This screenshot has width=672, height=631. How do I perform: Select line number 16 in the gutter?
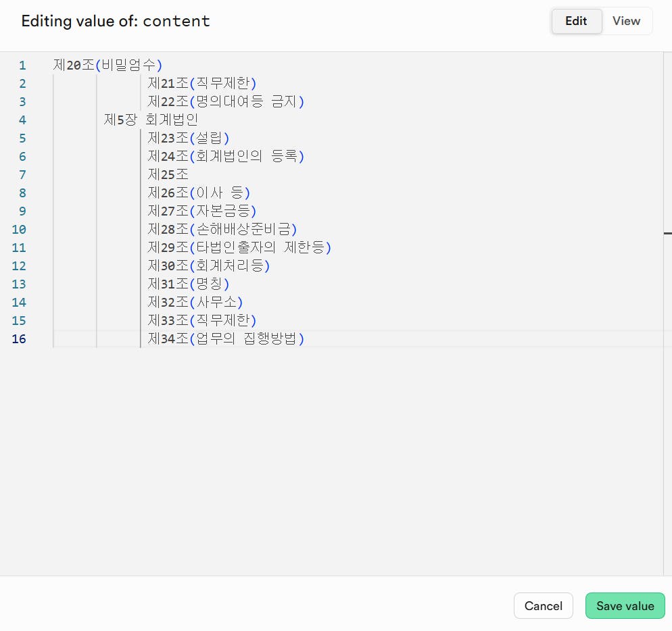click(x=19, y=339)
